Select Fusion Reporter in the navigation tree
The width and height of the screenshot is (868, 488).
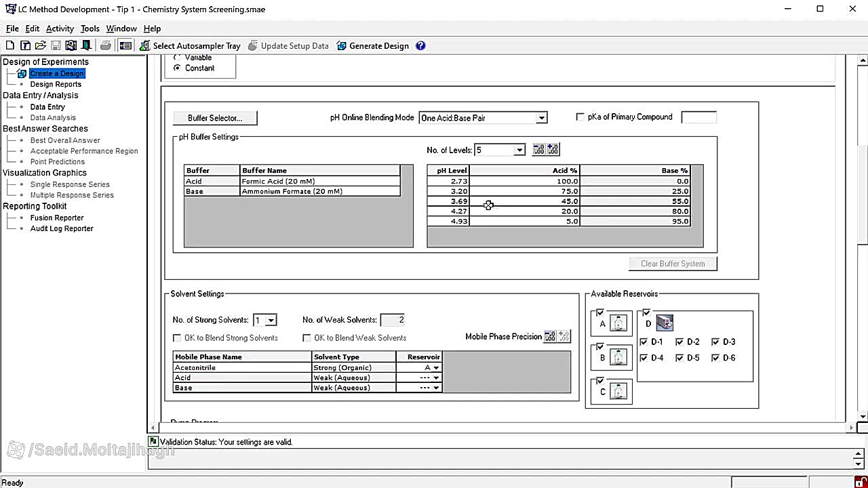[x=57, y=218]
